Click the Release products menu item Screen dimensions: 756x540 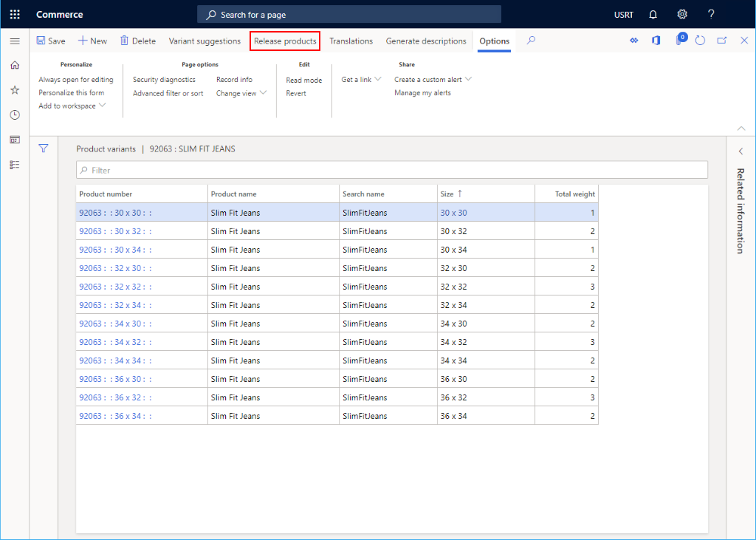pyautogui.click(x=285, y=41)
